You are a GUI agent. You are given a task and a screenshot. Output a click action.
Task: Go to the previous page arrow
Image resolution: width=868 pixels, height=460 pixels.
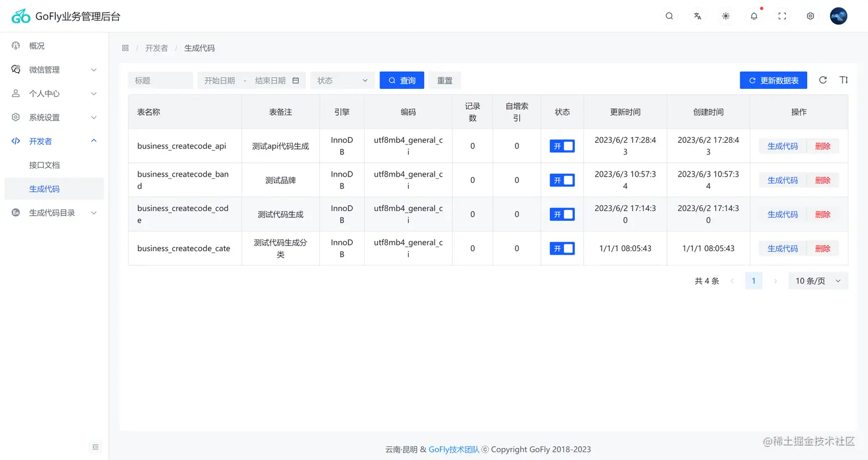click(x=732, y=281)
